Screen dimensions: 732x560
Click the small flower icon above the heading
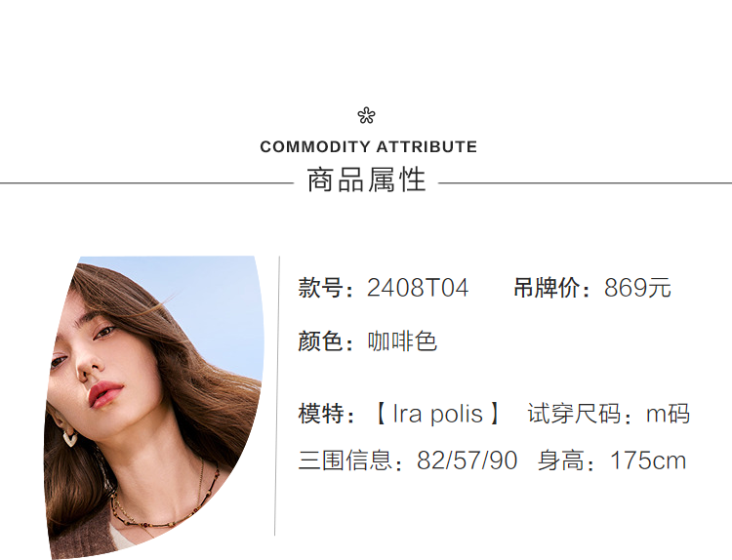[x=366, y=116]
